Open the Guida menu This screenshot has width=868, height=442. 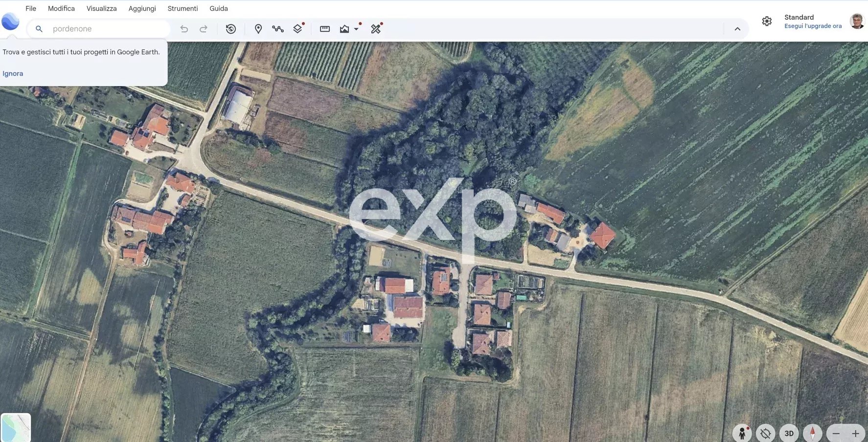coord(219,8)
